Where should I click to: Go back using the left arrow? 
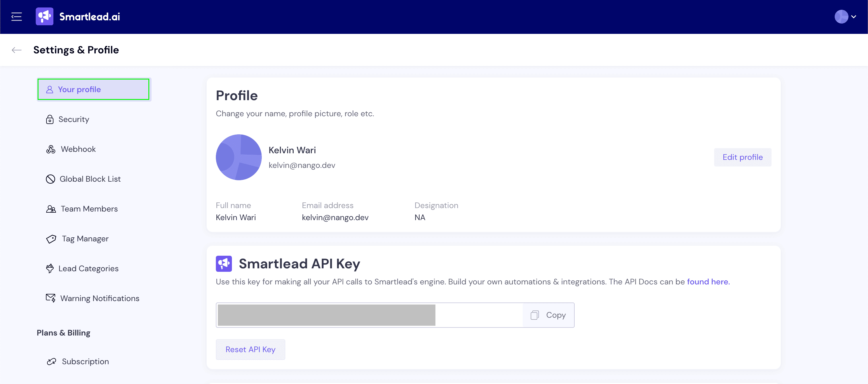[16, 50]
